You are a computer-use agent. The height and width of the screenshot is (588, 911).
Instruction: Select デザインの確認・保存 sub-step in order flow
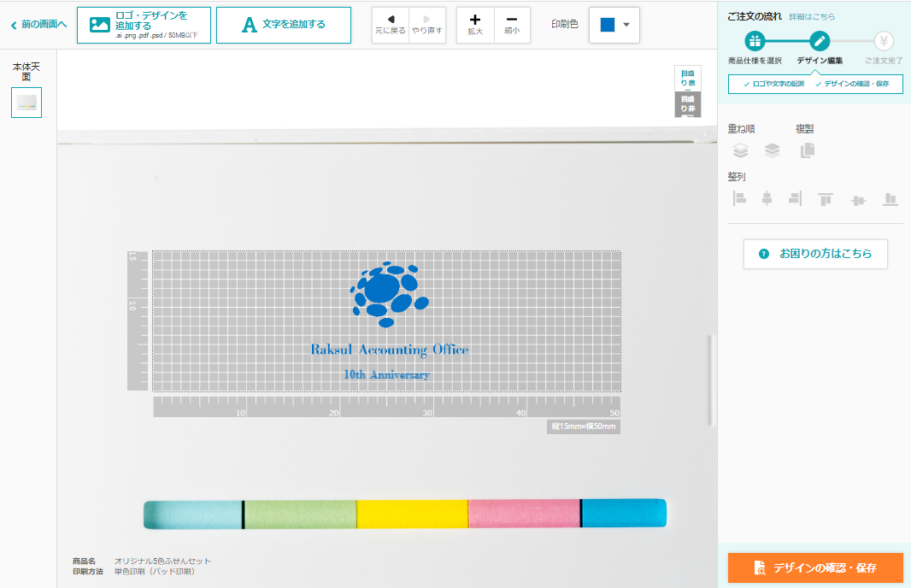coord(852,84)
